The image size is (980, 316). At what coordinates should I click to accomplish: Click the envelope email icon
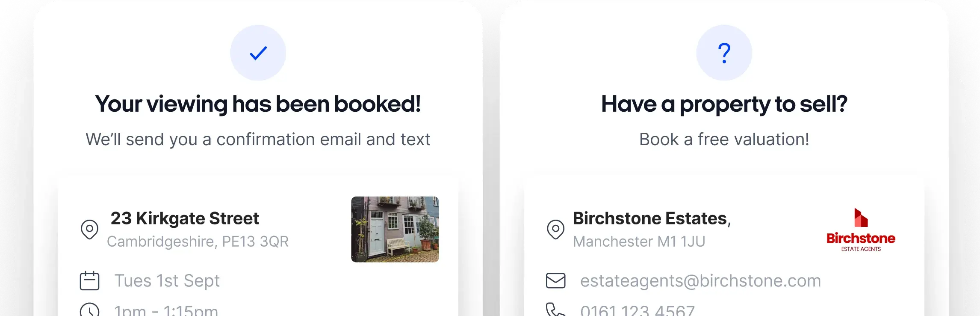(555, 281)
